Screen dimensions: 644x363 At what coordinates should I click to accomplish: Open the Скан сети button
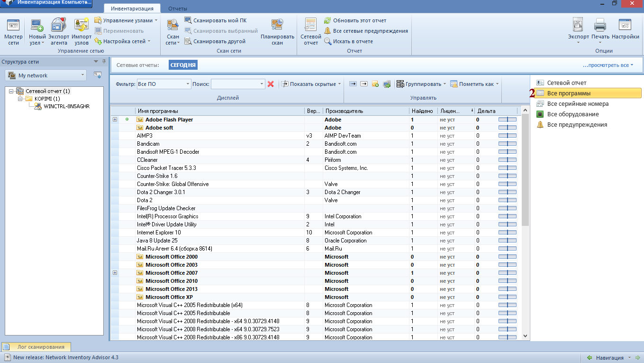(x=172, y=31)
